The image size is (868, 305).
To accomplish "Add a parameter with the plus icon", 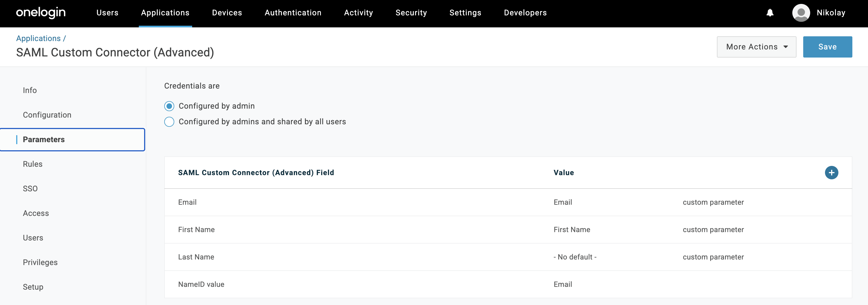I will [831, 173].
